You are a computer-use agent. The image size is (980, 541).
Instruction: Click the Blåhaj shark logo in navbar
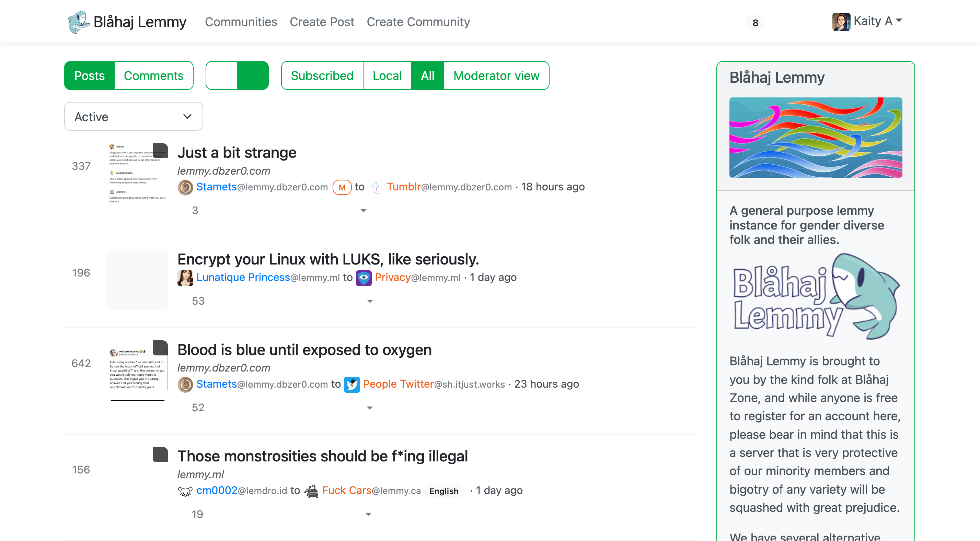point(78,22)
